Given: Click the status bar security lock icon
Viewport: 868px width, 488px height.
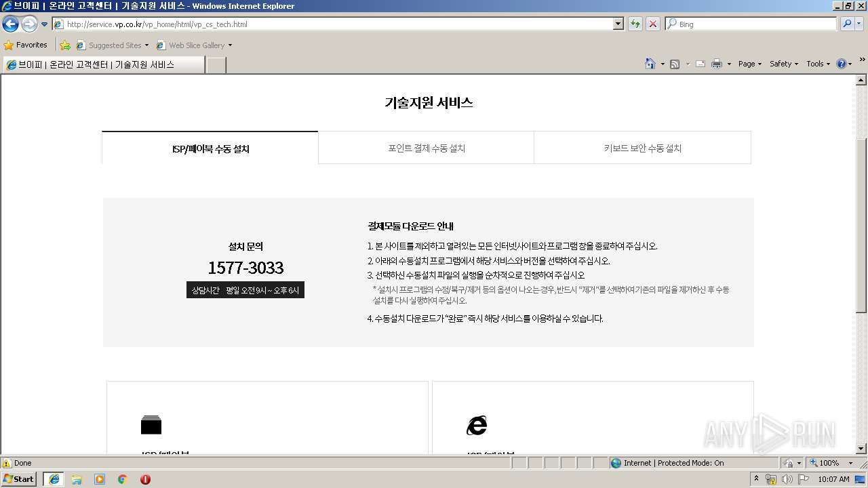Looking at the screenshot, I should [789, 463].
